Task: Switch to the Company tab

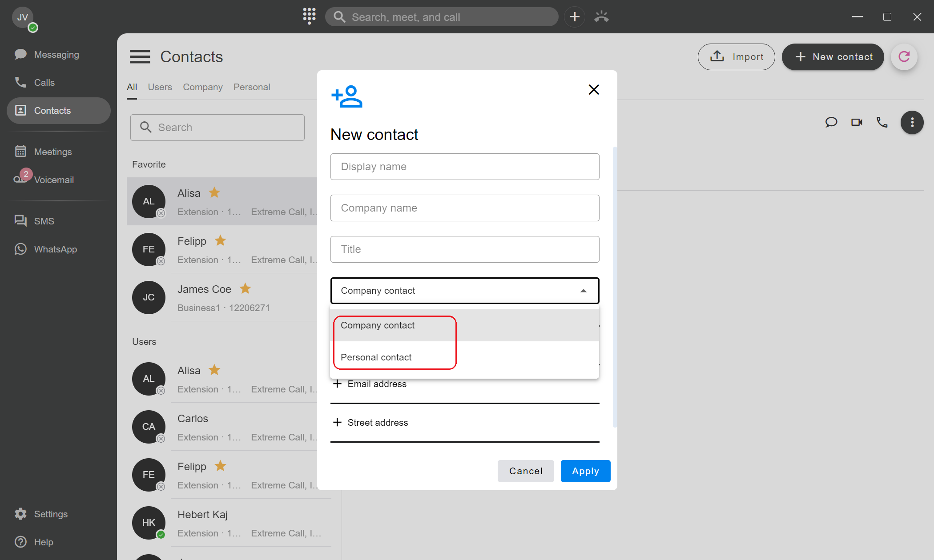Action: [202, 87]
